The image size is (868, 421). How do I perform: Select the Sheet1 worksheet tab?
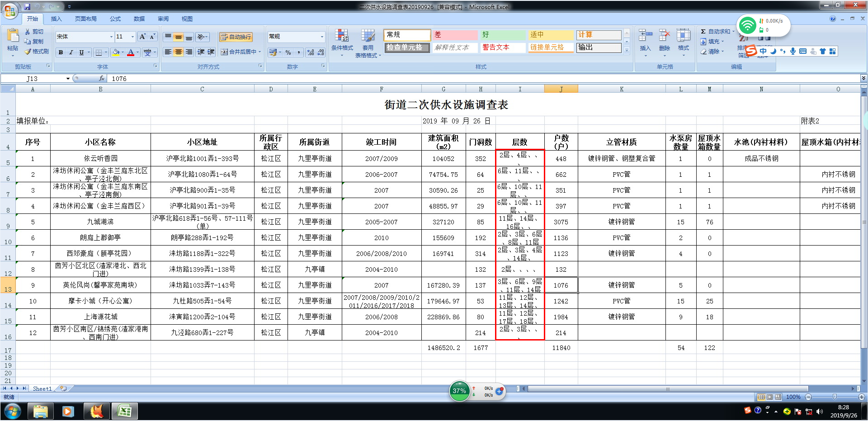coord(42,388)
